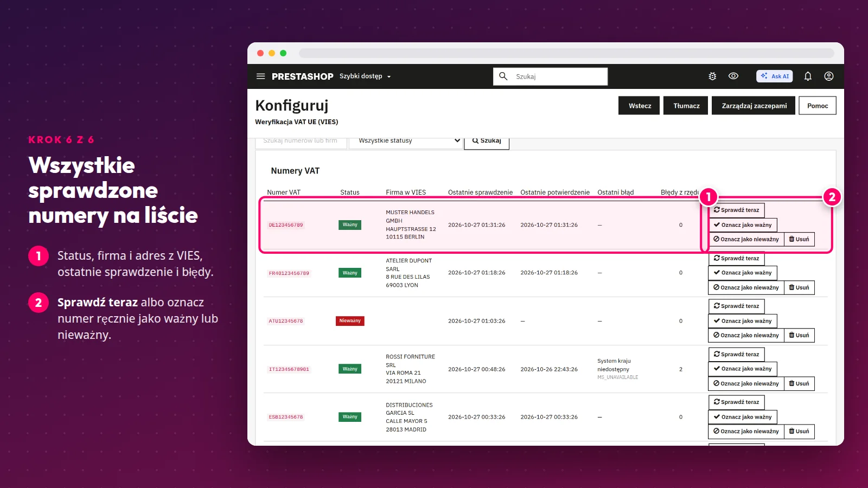
Task: Click Sprawdź teraz for ATU12345678
Action: (x=737, y=306)
